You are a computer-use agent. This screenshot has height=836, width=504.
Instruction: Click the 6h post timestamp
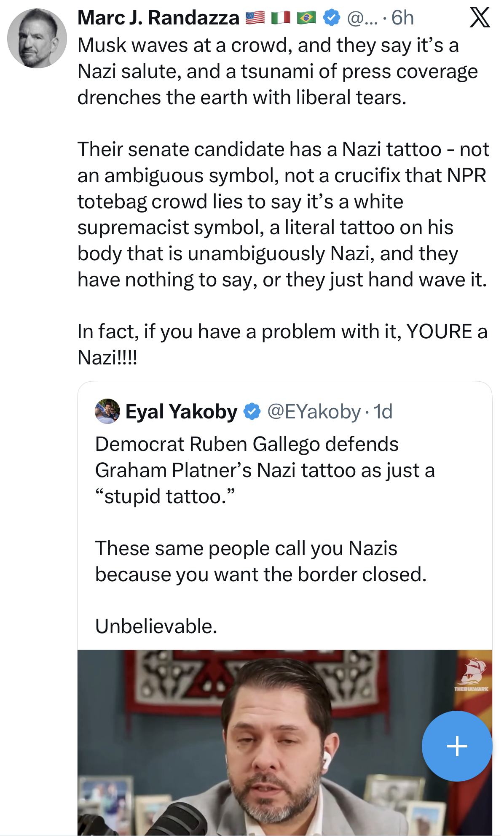coord(402,18)
